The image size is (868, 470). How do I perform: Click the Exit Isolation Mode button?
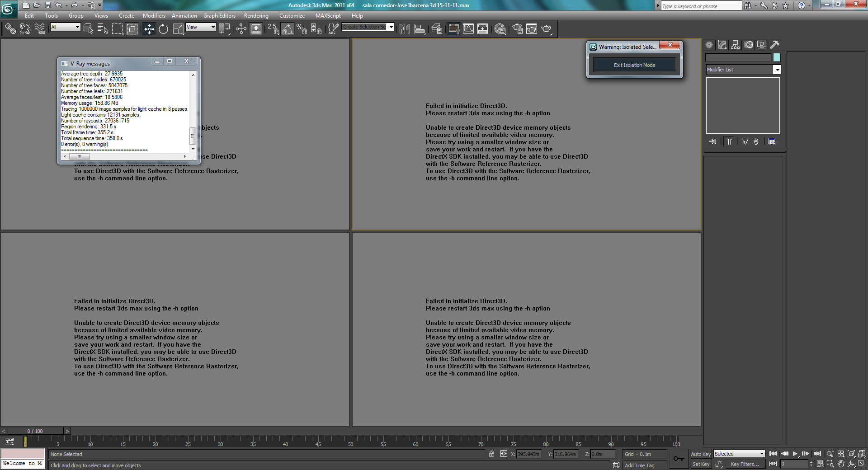[634, 65]
